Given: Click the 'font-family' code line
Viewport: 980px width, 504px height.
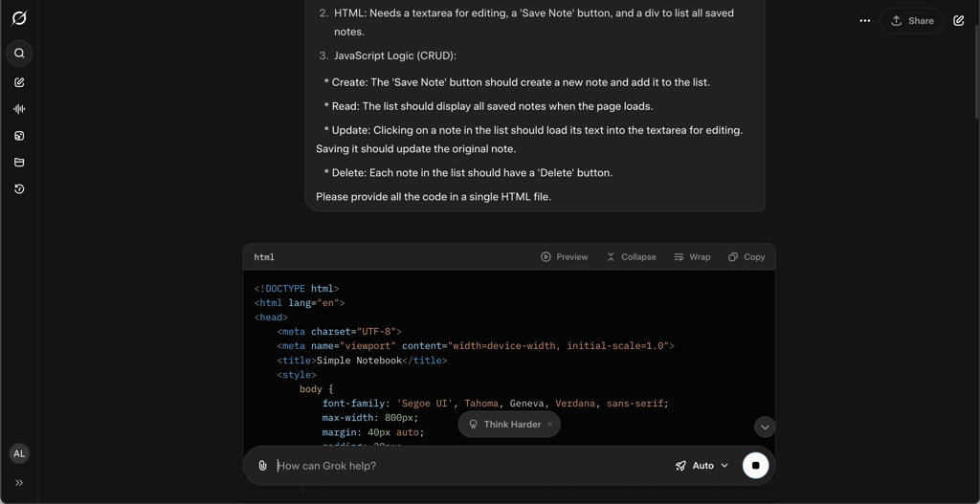Looking at the screenshot, I should (495, 404).
